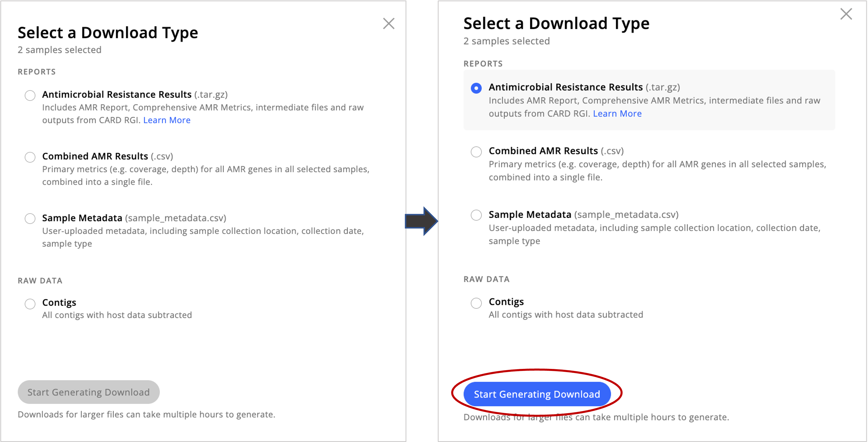Click the 2 samples selected text
The width and height of the screenshot is (868, 442).
tap(59, 49)
